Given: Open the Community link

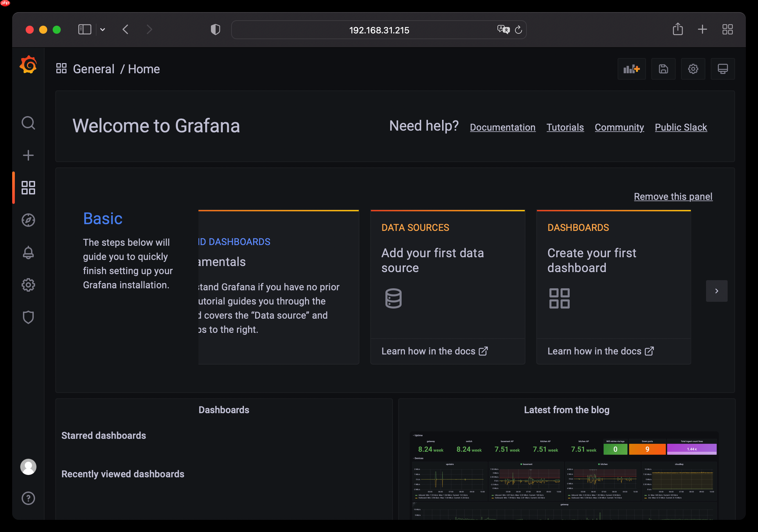Looking at the screenshot, I should (x=619, y=127).
